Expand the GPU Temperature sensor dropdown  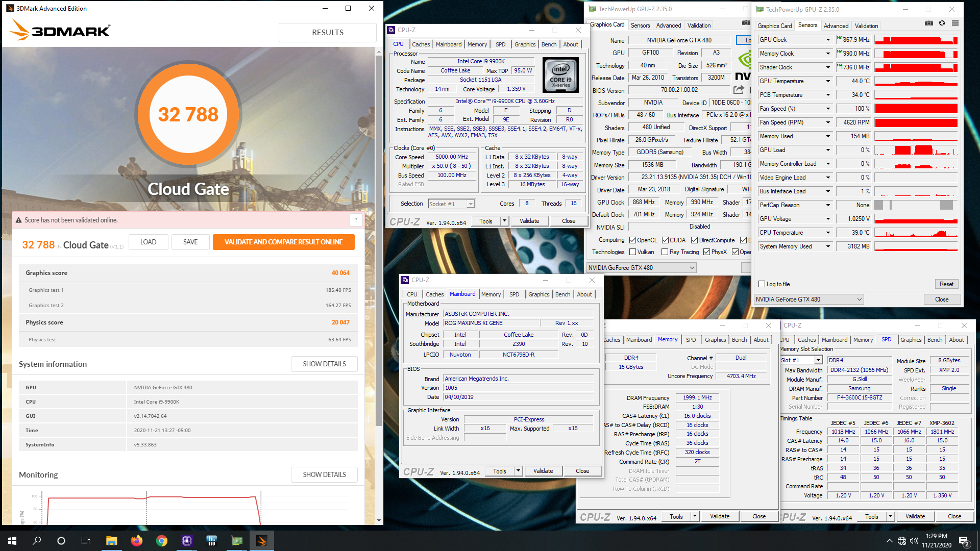point(828,81)
